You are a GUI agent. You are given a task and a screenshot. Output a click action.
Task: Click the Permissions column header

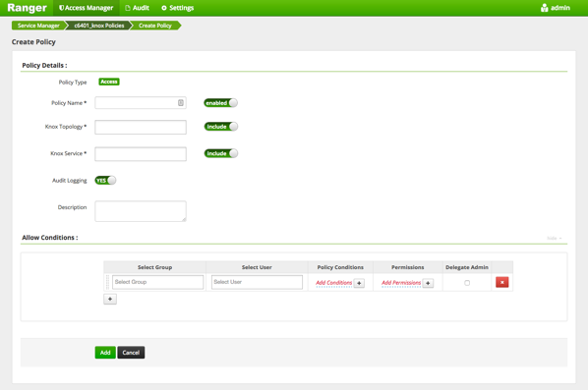point(408,267)
